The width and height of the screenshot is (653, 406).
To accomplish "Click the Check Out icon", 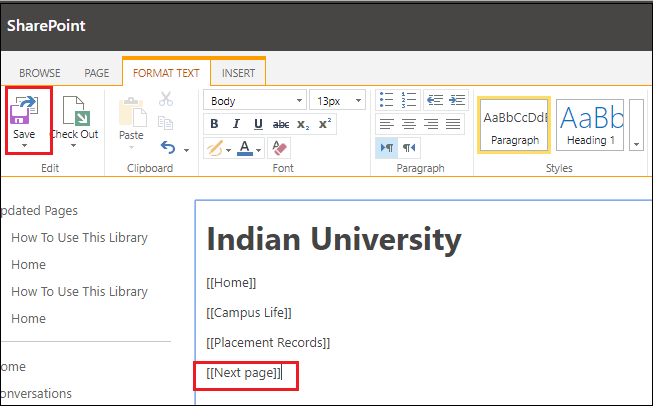I will [x=75, y=111].
